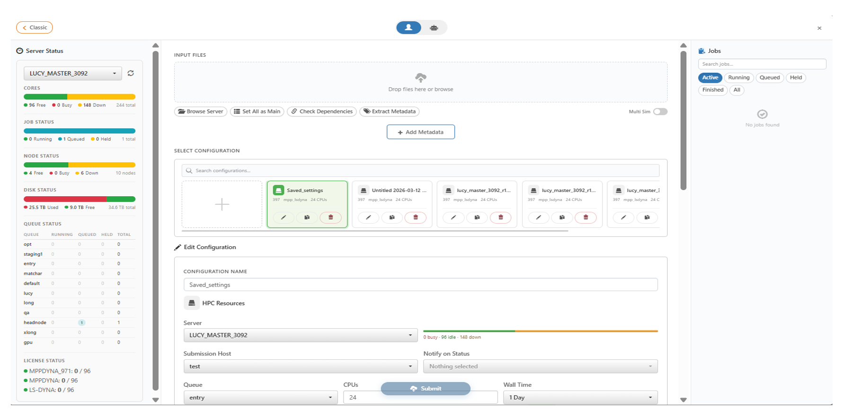Viewport: 868px width, 417px height.
Task: Expand the Queue dropdown showing entry
Action: 260,398
